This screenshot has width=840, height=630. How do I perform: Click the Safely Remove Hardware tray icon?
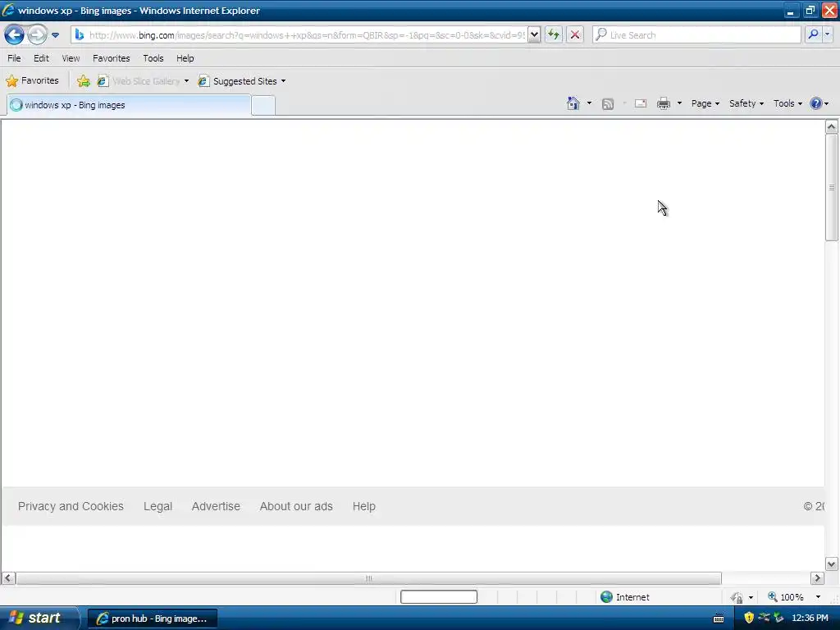pos(778,618)
